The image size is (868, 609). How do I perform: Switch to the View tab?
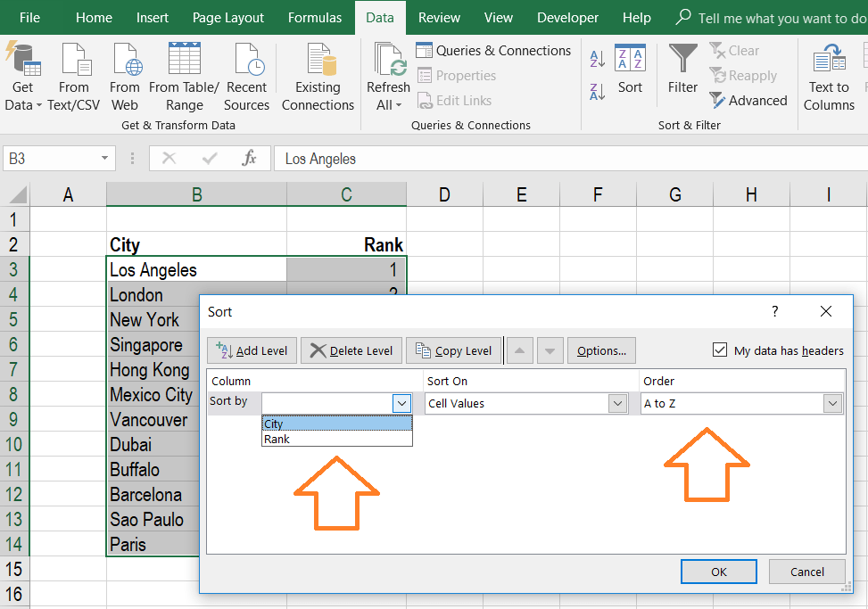coord(498,18)
